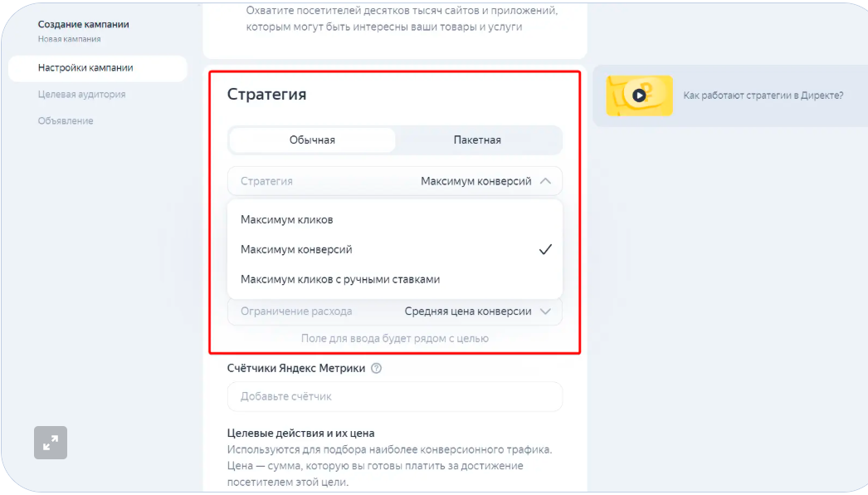Click the checkmark beside Максимум конверсий

(545, 248)
